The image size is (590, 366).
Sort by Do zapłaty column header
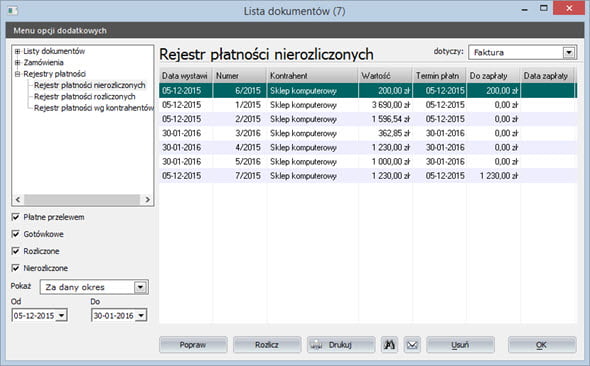[x=493, y=76]
